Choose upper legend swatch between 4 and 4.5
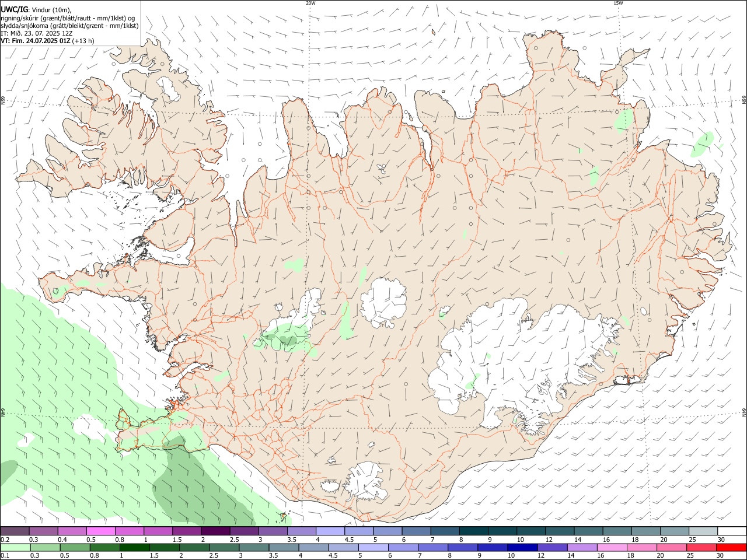The image size is (747, 560). [x=330, y=531]
